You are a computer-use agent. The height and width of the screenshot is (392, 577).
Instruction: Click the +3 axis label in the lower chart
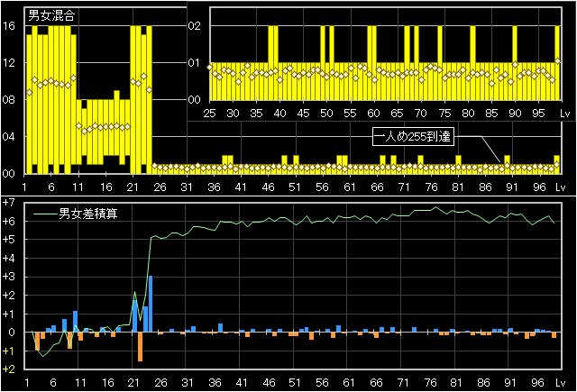coord(9,277)
